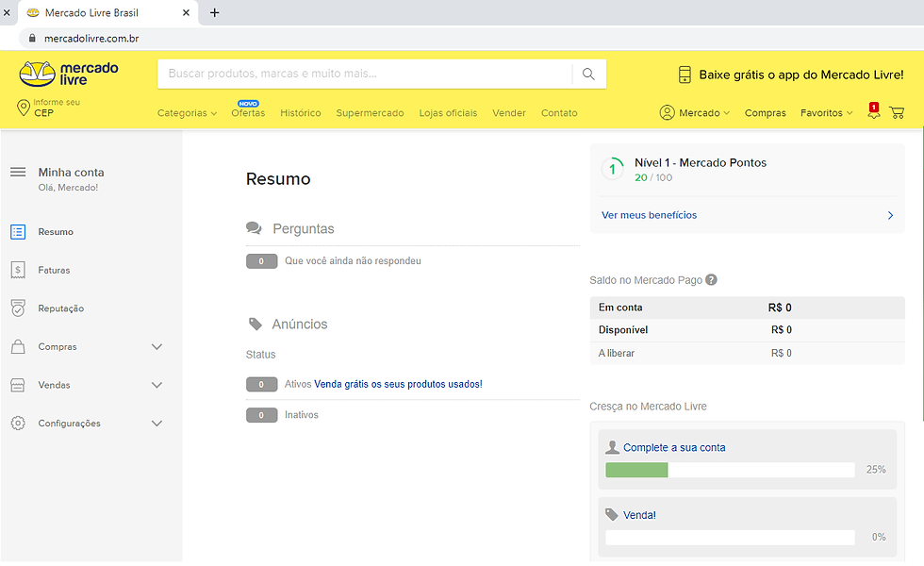Click the Anúncios tag icon
The image size is (924, 566).
point(256,324)
